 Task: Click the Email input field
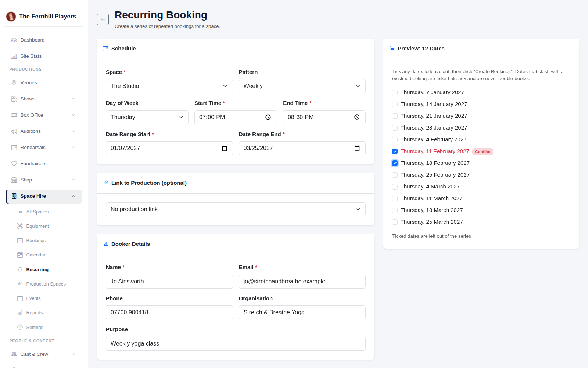pos(302,282)
